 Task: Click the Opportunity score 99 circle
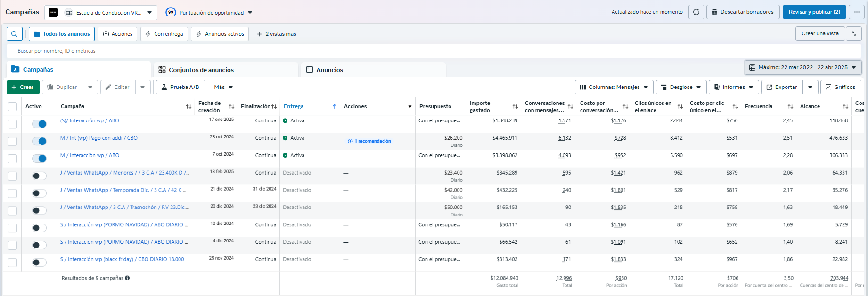171,12
